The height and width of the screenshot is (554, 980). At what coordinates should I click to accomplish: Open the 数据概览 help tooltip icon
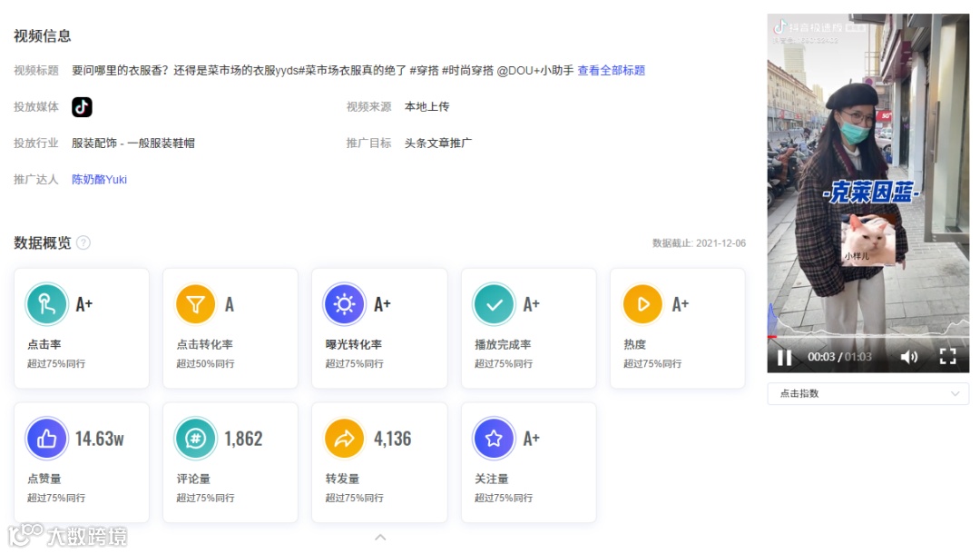tap(84, 242)
